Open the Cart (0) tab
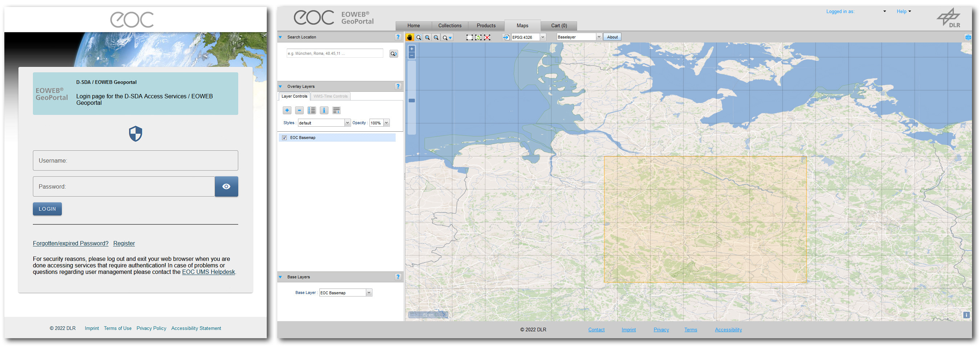The width and height of the screenshot is (980, 352). (x=559, y=26)
